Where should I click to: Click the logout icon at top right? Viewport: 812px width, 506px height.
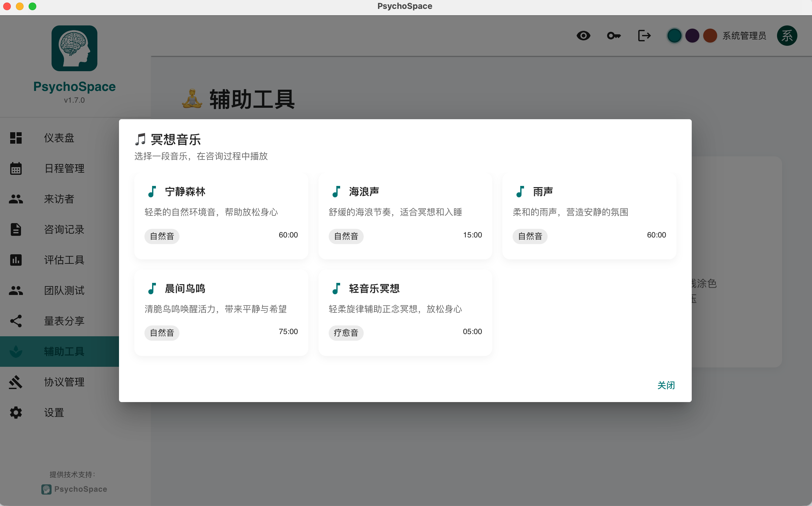pyautogui.click(x=644, y=36)
